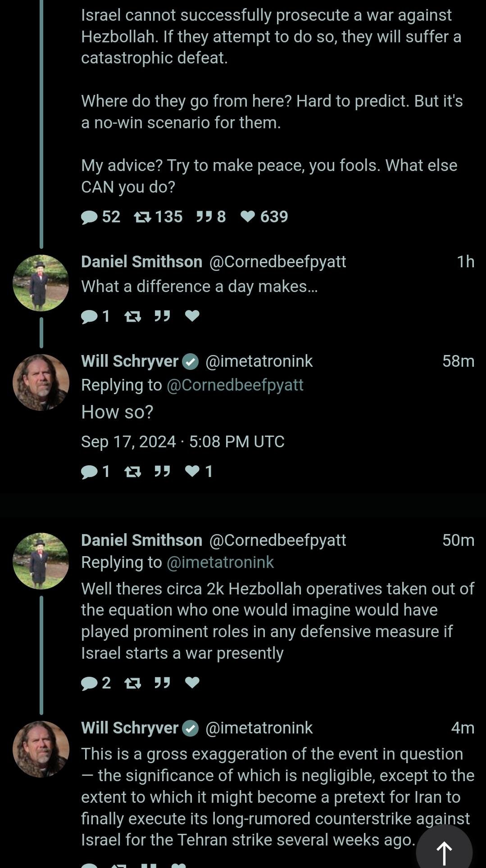Open replies on the "circa 2k Hezbollah" tweet
This screenshot has width=486, height=868.
[90, 683]
